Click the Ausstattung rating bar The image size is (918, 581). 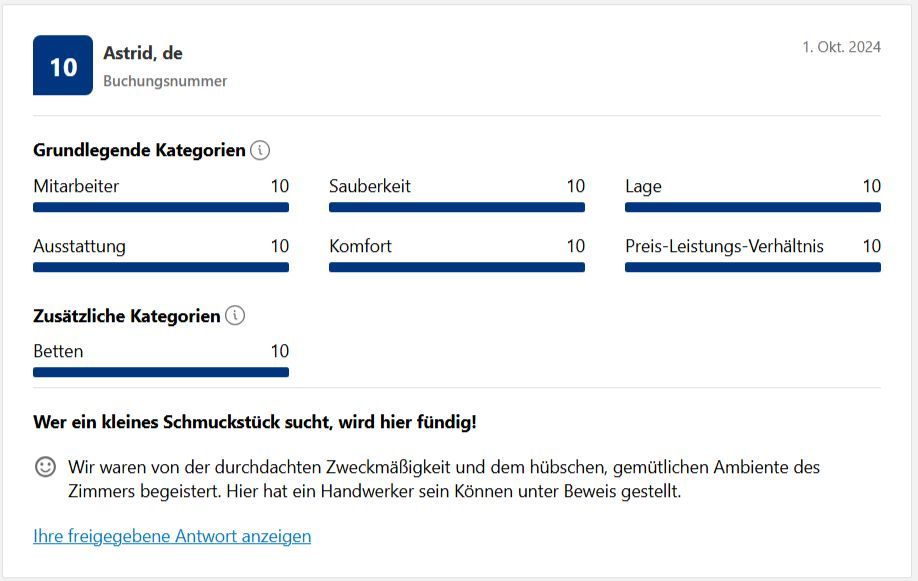coord(161,267)
